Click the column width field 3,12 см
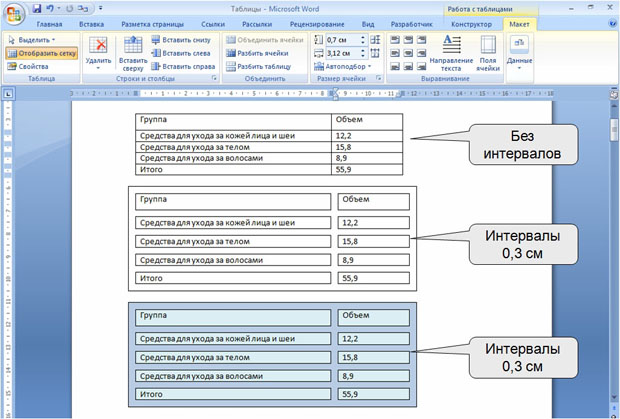Image resolution: width=620 pixels, height=419 pixels. point(340,52)
